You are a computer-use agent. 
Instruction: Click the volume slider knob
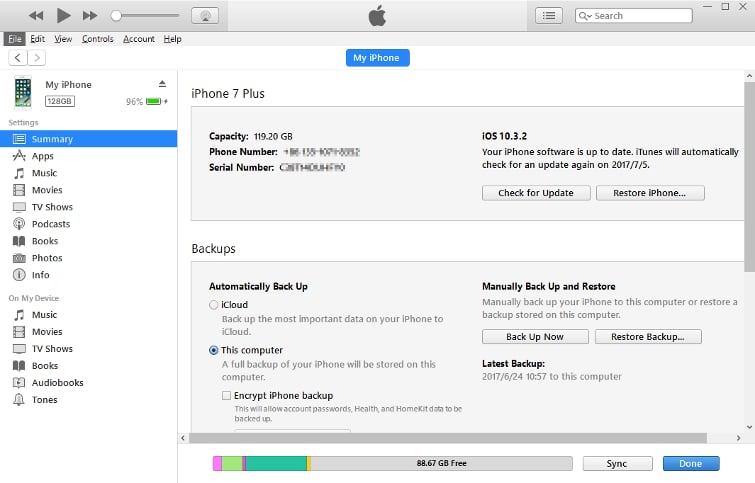point(117,16)
